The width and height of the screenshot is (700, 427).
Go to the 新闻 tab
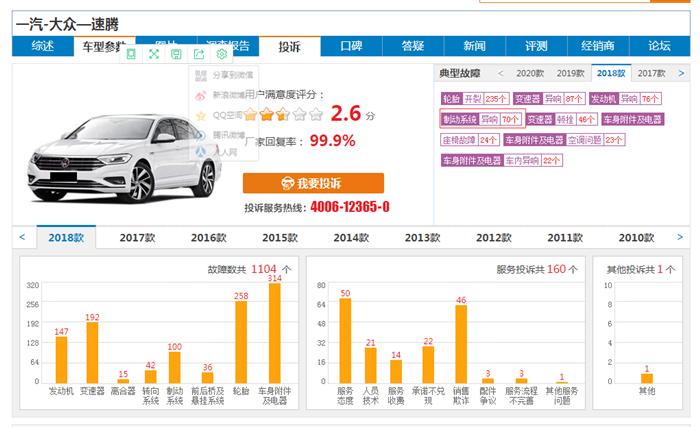(475, 46)
